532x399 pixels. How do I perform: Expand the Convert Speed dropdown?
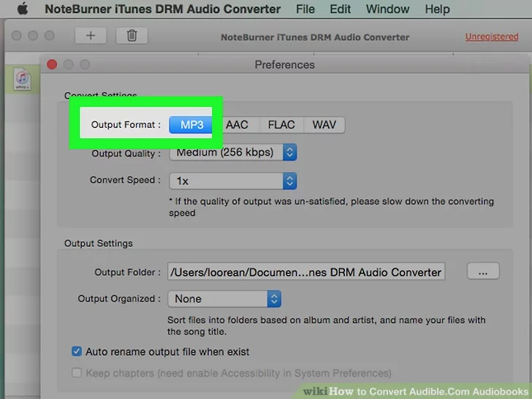[233, 180]
